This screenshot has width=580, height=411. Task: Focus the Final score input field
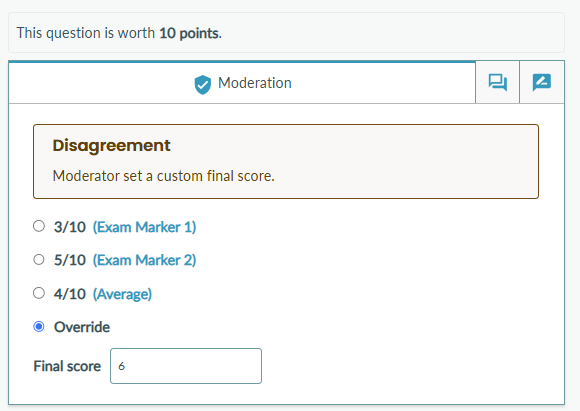pos(186,366)
